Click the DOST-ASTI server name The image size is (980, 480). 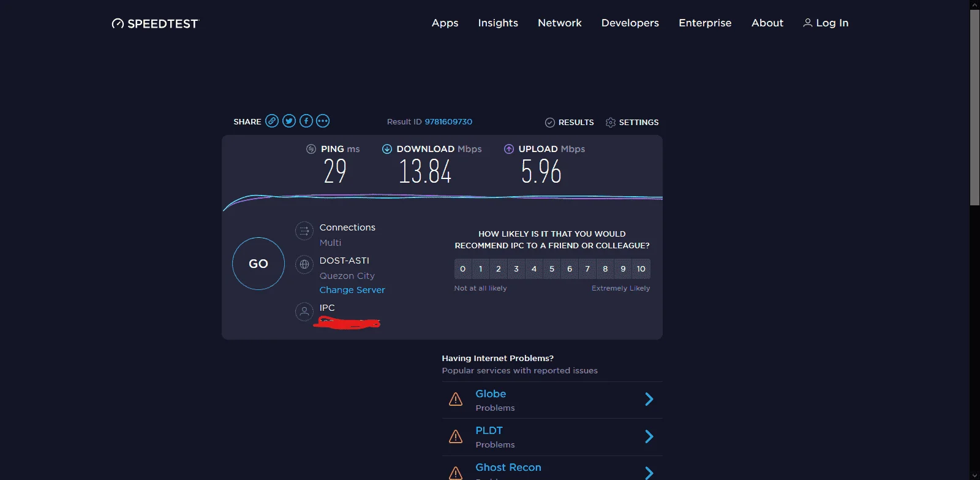[344, 261]
